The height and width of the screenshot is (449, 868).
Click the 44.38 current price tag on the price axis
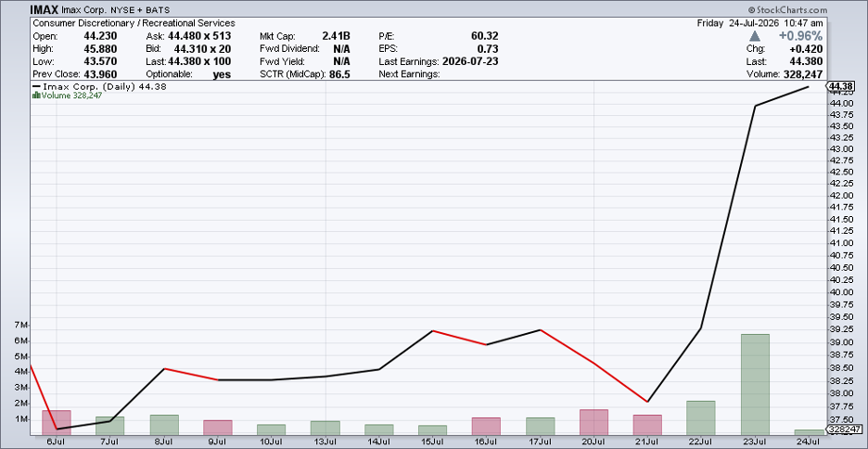[x=842, y=86]
